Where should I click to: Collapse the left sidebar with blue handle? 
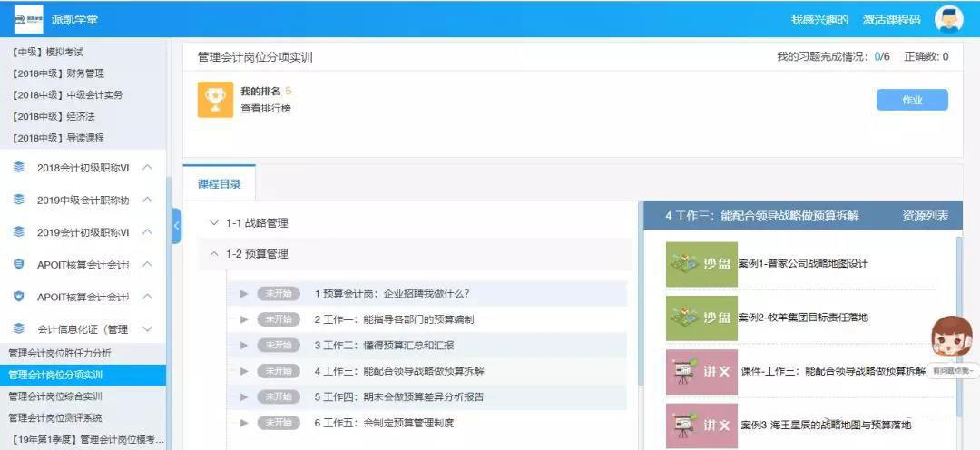(176, 225)
